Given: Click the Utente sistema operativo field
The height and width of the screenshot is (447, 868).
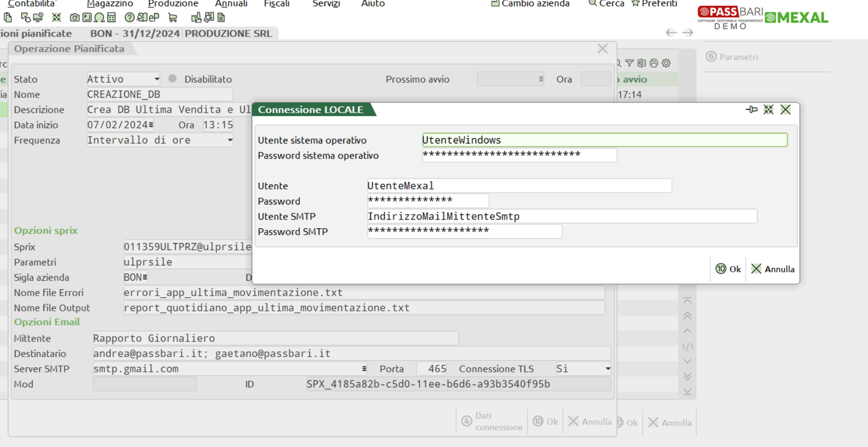Looking at the screenshot, I should (604, 140).
